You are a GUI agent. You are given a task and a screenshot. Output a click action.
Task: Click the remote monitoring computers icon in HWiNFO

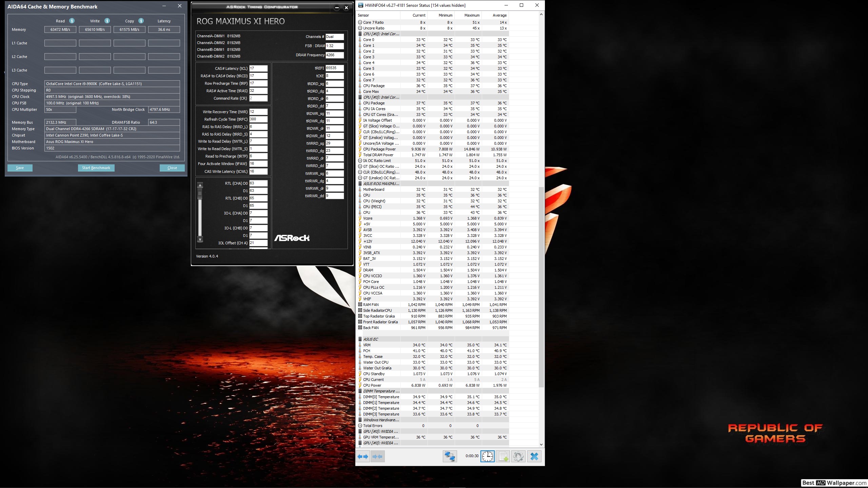click(450, 456)
